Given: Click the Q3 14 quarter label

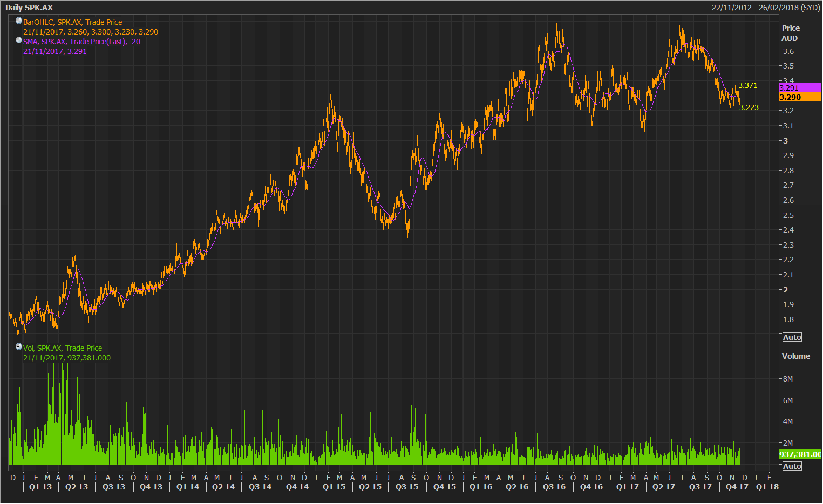Looking at the screenshot, I should (x=260, y=487).
